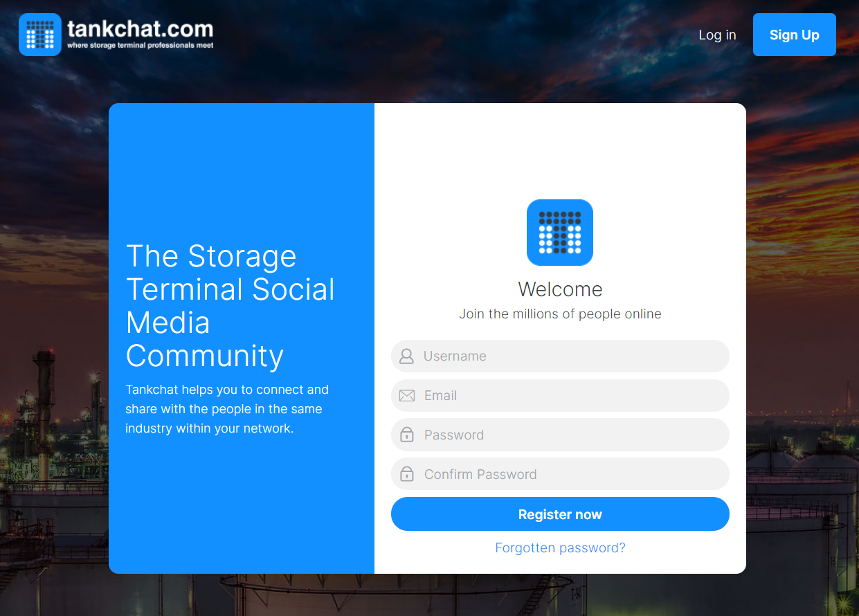Focus the Password input field
859x616 pixels.
tap(560, 435)
